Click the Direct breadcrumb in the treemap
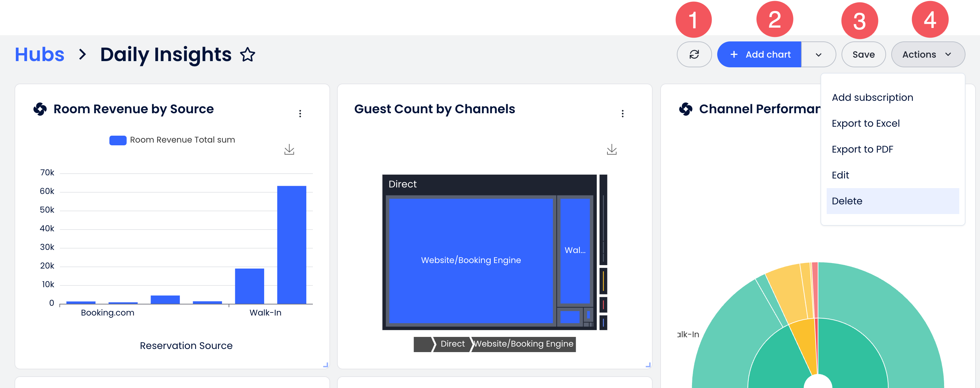Image resolution: width=980 pixels, height=388 pixels. point(452,344)
